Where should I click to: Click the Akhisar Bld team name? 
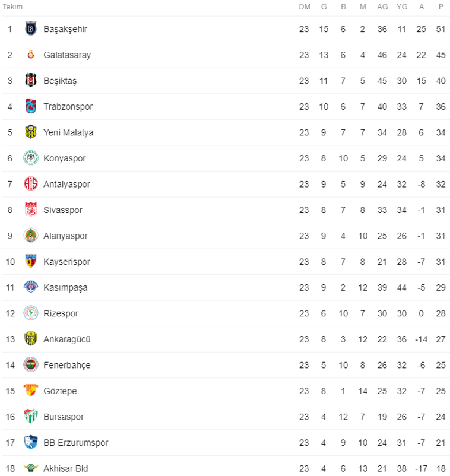pyautogui.click(x=65, y=469)
